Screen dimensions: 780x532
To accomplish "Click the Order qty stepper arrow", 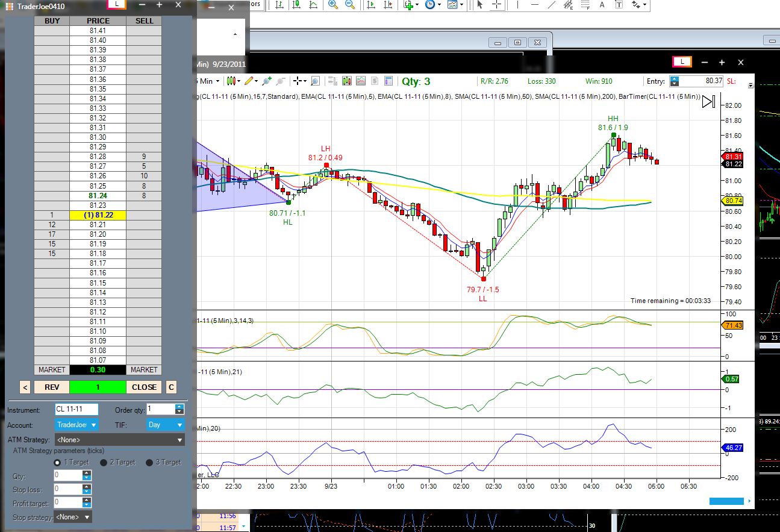I will pos(179,409).
